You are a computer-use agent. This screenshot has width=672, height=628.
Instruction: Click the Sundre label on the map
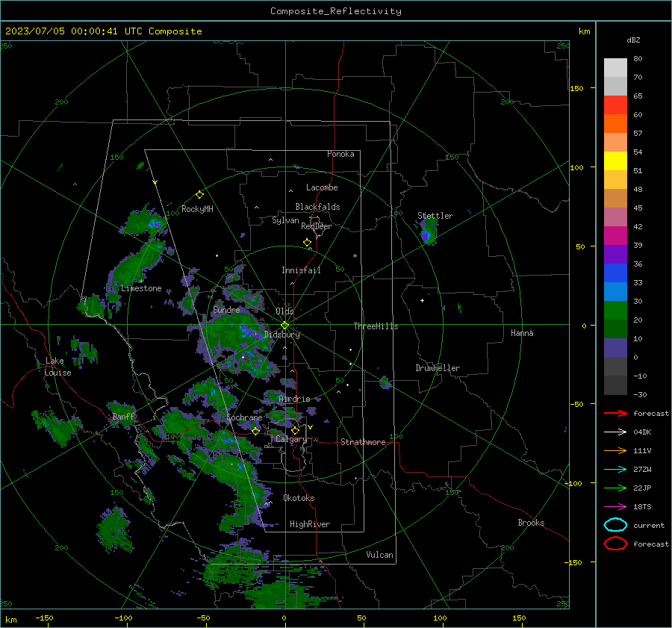pyautogui.click(x=226, y=309)
